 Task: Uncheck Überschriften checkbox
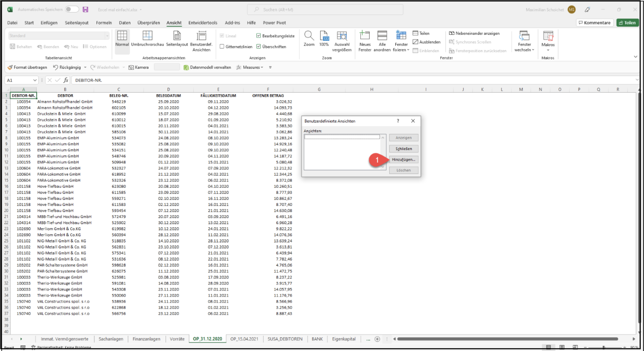[x=259, y=47]
